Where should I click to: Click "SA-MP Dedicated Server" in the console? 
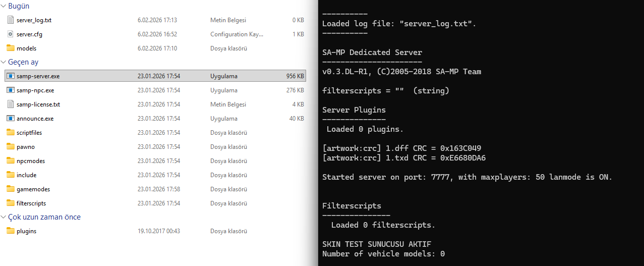[x=372, y=52]
